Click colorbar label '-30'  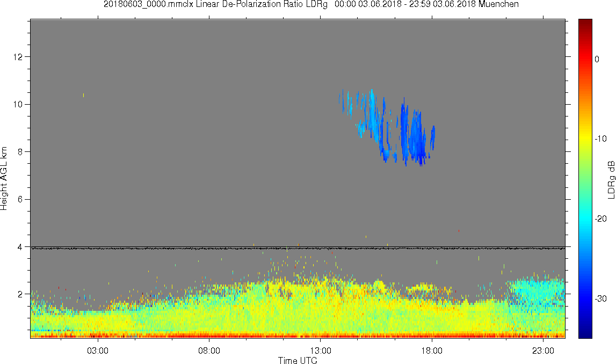(600, 299)
